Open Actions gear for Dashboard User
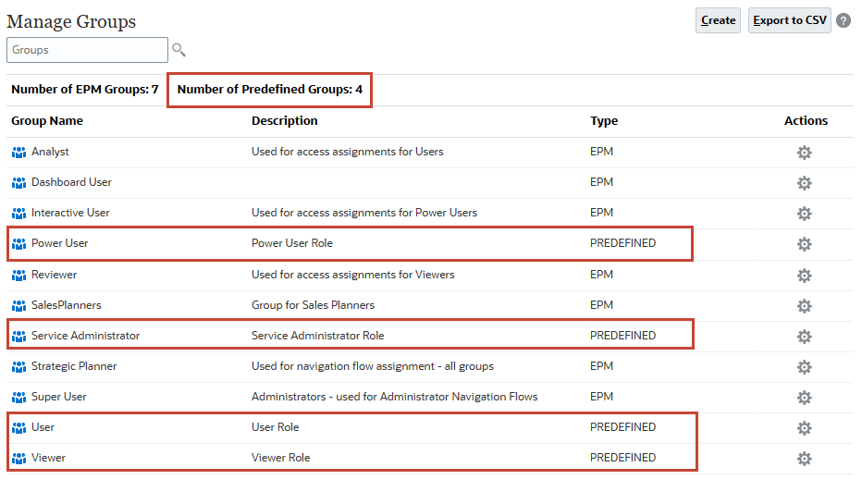The width and height of the screenshot is (862, 504). [x=804, y=183]
